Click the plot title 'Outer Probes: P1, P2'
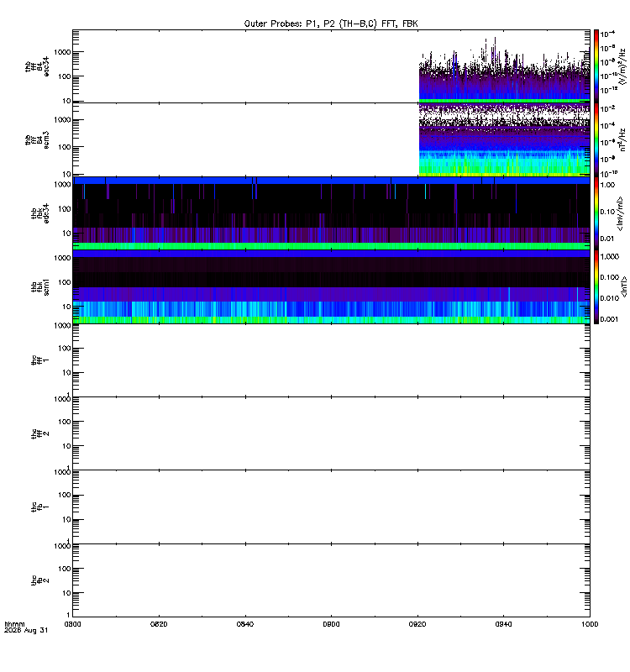The height and width of the screenshot is (672, 630). tap(290, 24)
